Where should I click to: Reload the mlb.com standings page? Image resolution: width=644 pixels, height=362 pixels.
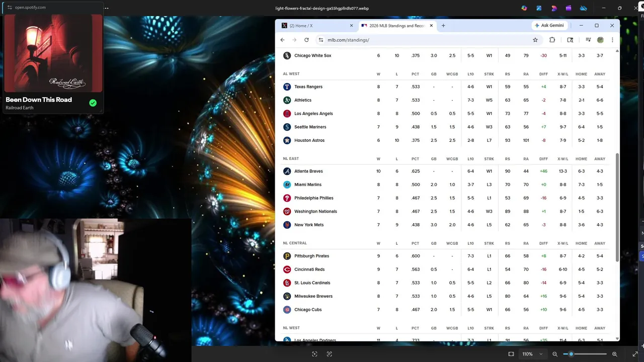pyautogui.click(x=306, y=40)
